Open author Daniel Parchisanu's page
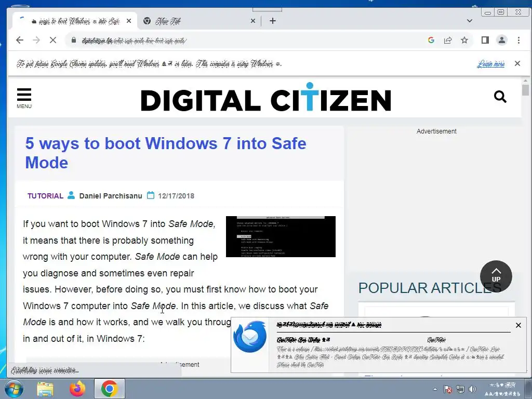The width and height of the screenshot is (532, 399). [111, 196]
